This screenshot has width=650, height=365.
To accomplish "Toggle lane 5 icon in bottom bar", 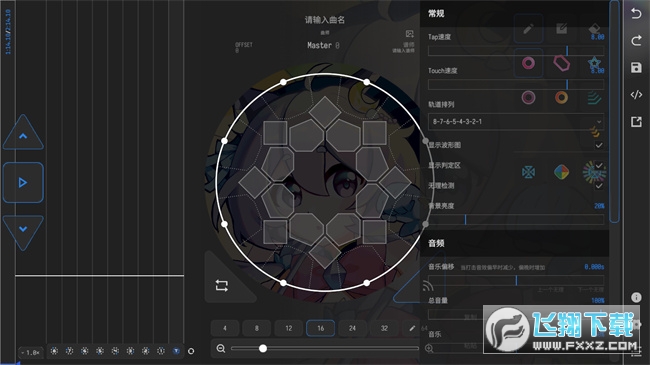I will (x=100, y=351).
